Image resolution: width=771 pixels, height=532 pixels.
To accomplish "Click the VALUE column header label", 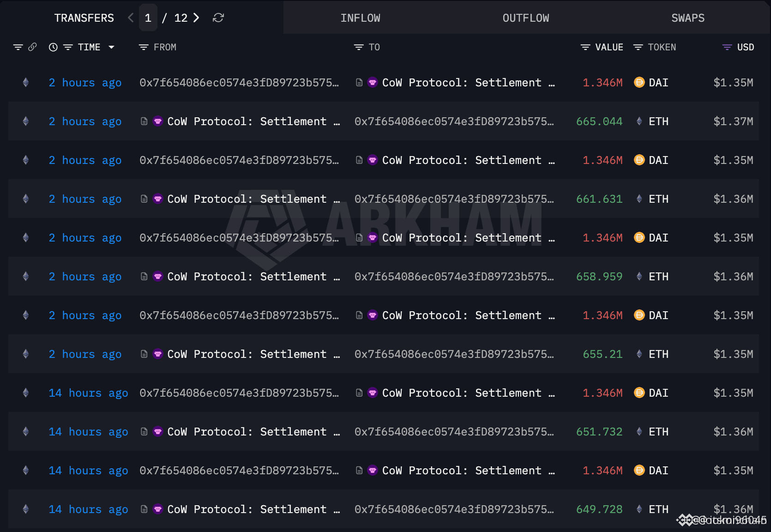I will pyautogui.click(x=609, y=47).
